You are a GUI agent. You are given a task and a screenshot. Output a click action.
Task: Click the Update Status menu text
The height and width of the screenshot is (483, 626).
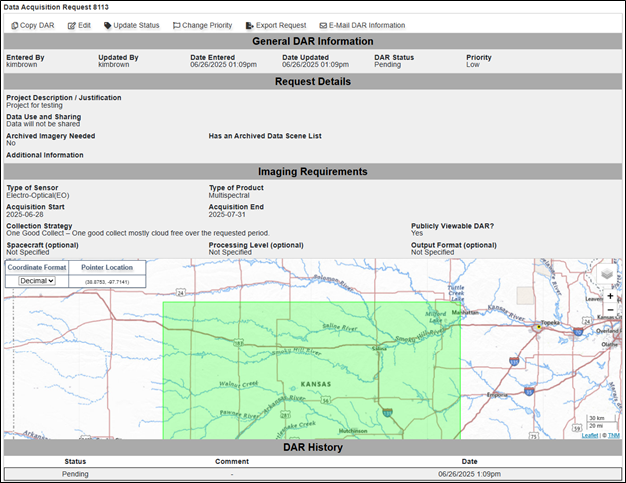pyautogui.click(x=136, y=26)
